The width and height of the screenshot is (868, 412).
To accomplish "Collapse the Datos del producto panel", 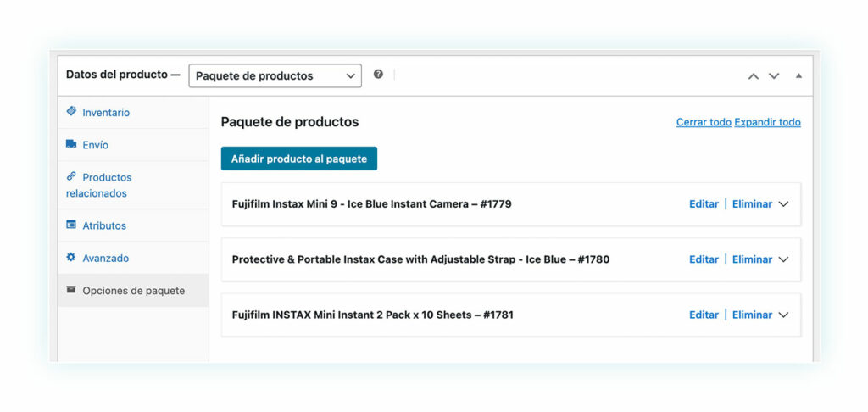I will 798,75.
